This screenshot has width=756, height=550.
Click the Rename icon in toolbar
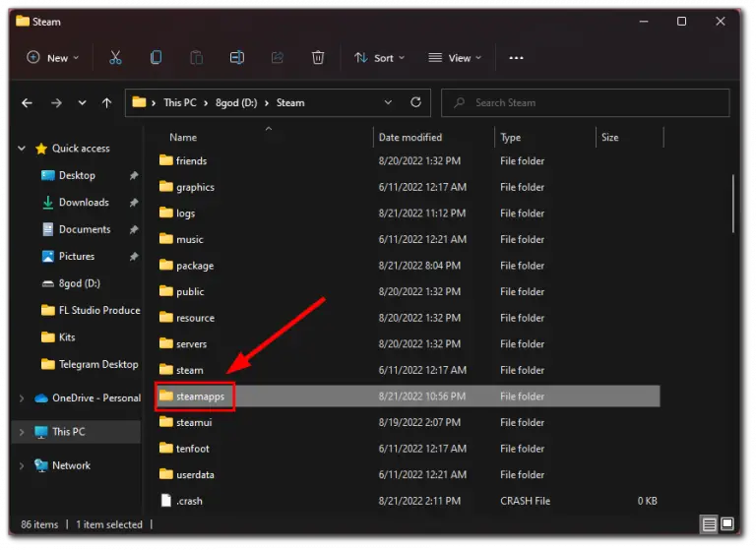236,58
